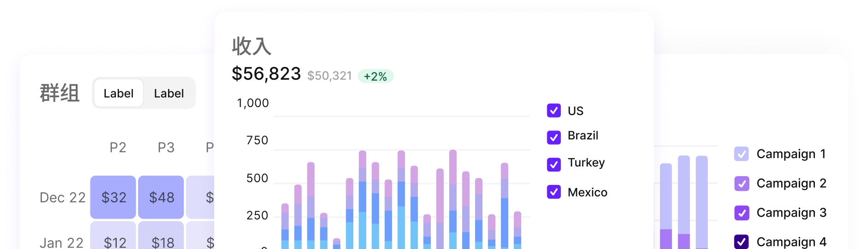The width and height of the screenshot is (868, 249).
Task: Click the Mexico legend label
Action: pyautogui.click(x=588, y=192)
